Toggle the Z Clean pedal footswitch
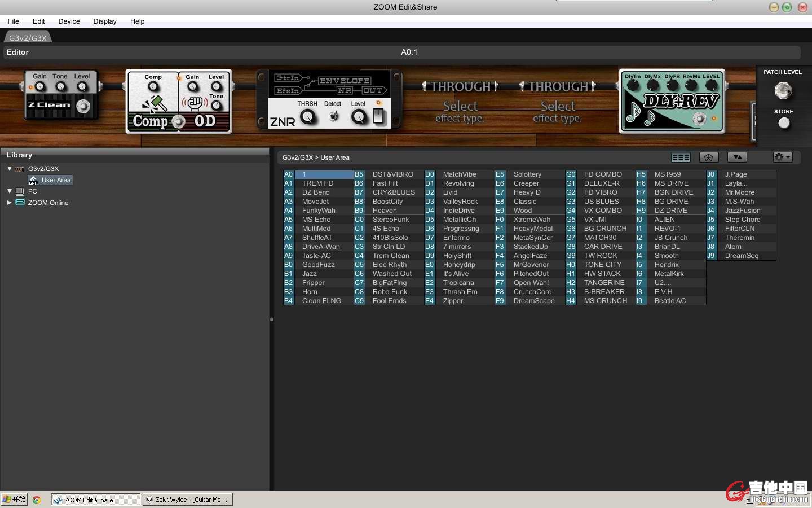 83,106
